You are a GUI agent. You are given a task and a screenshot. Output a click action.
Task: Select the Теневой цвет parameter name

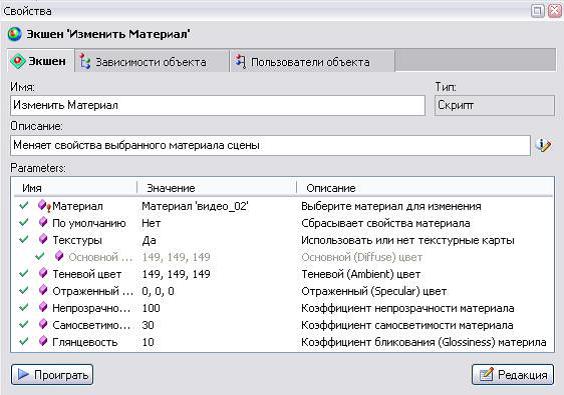point(87,274)
